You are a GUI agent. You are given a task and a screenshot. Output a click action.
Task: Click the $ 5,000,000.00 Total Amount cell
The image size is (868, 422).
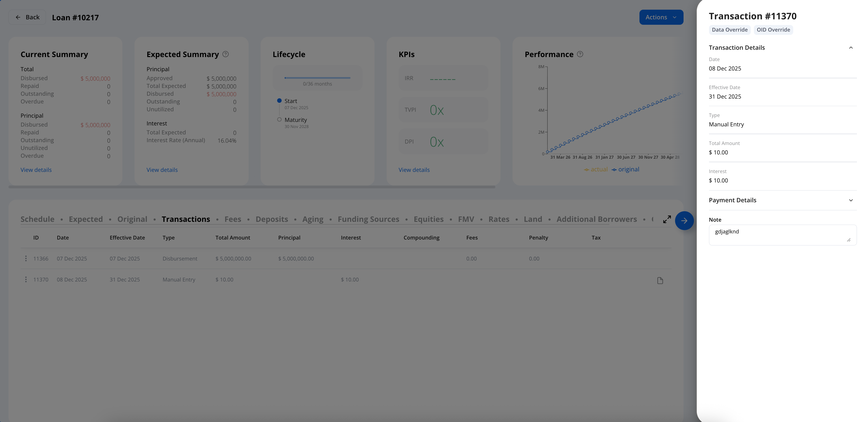click(x=233, y=258)
